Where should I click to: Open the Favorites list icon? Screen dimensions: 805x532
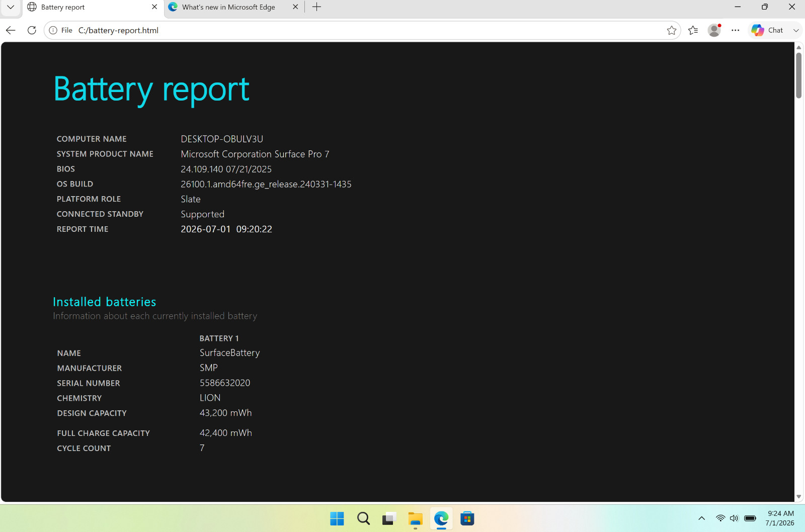pos(693,30)
